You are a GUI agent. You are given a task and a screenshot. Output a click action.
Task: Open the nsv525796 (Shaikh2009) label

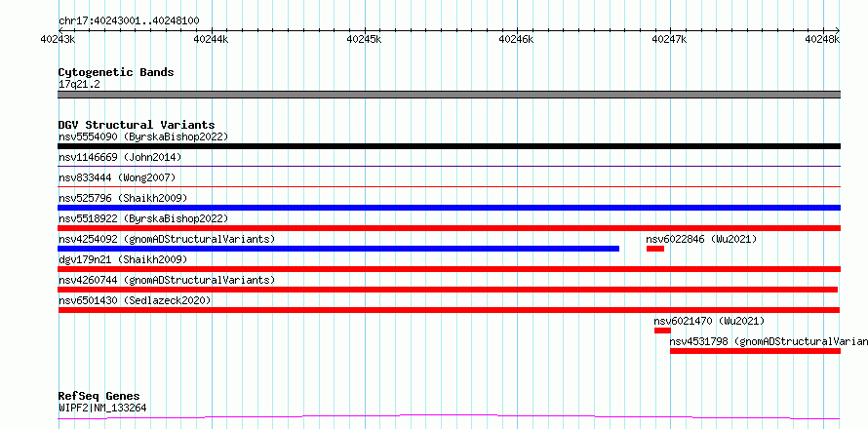(123, 198)
